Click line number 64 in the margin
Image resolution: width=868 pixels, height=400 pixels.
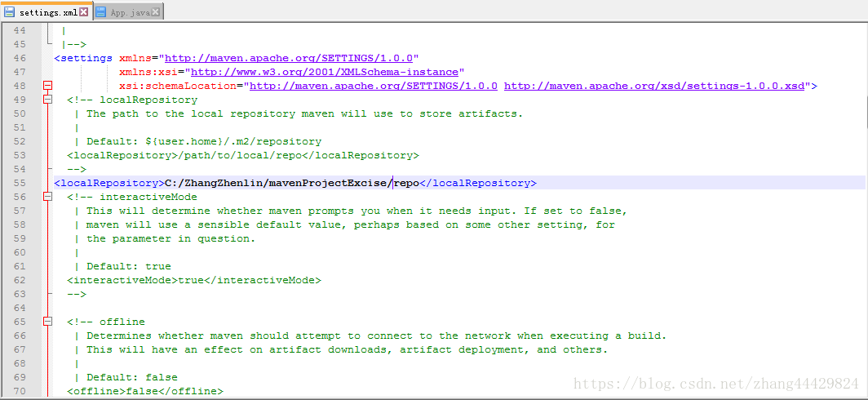tap(20, 308)
